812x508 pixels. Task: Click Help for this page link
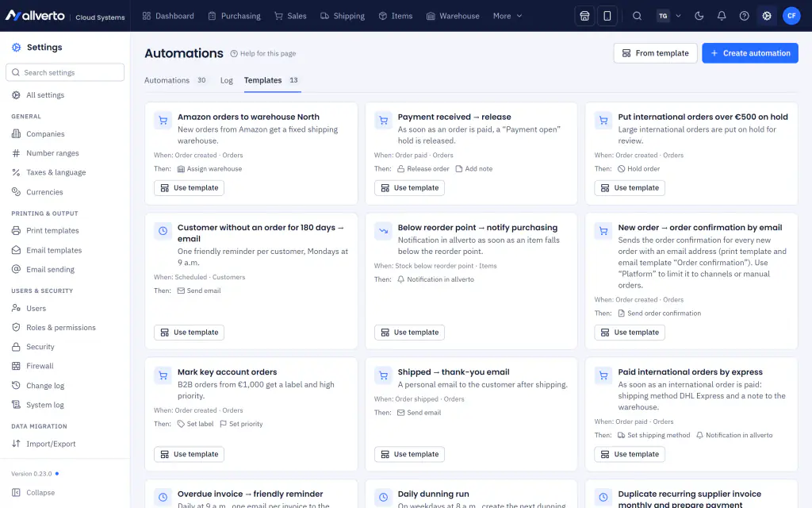pyautogui.click(x=263, y=53)
